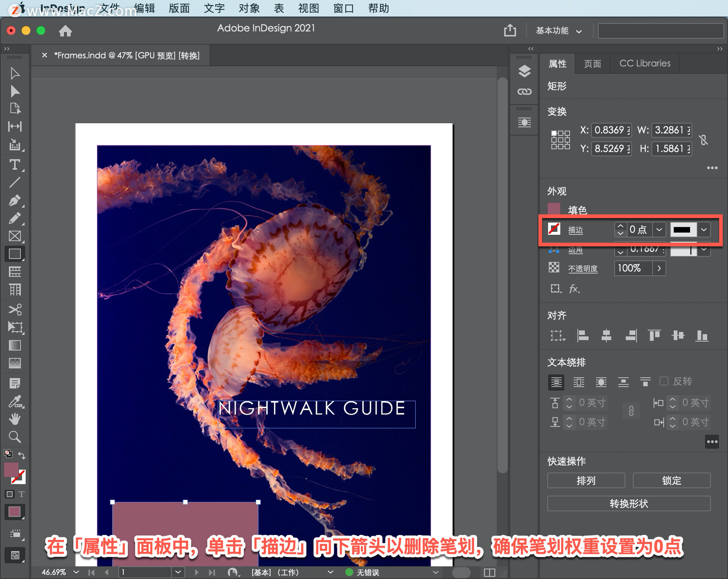Image resolution: width=728 pixels, height=579 pixels.
Task: Click the 排列 button
Action: [x=586, y=480]
